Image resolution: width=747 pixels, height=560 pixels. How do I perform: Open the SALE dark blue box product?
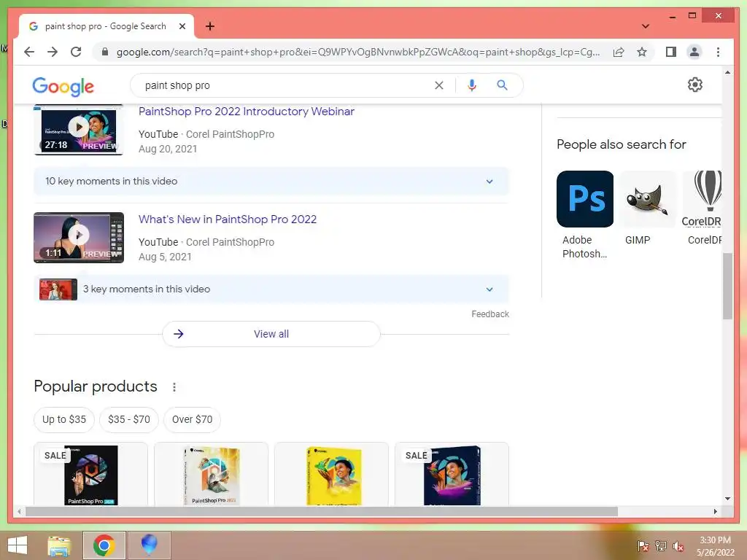452,474
